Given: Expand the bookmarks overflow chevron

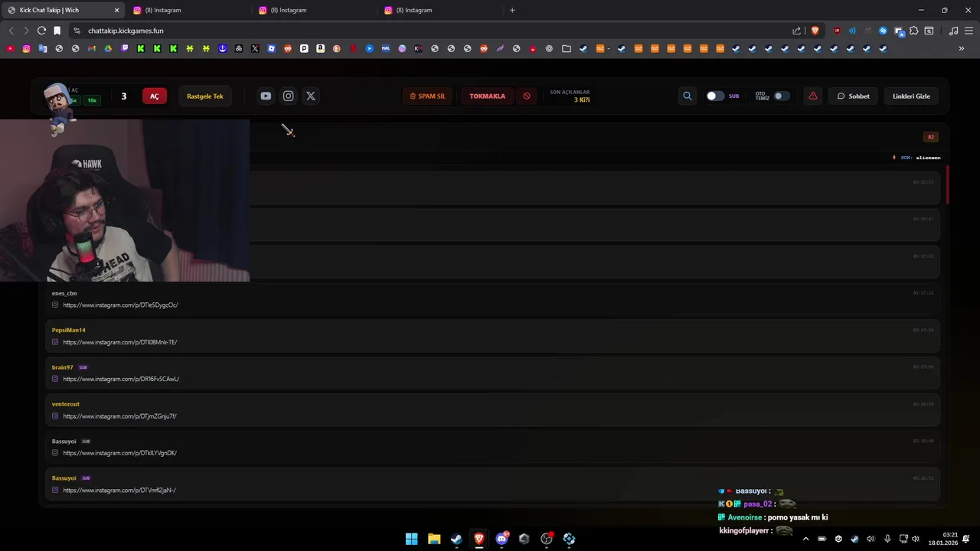Looking at the screenshot, I should [x=962, y=48].
